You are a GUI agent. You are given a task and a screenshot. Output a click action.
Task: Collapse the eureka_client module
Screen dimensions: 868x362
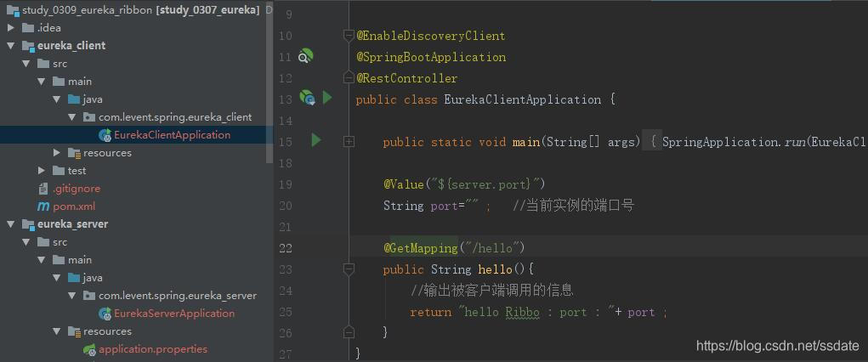[10, 45]
